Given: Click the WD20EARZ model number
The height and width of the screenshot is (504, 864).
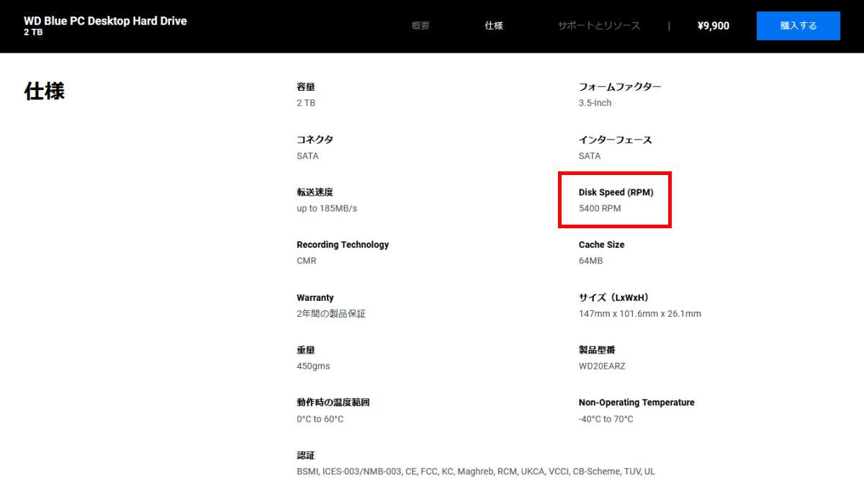Looking at the screenshot, I should 602,366.
